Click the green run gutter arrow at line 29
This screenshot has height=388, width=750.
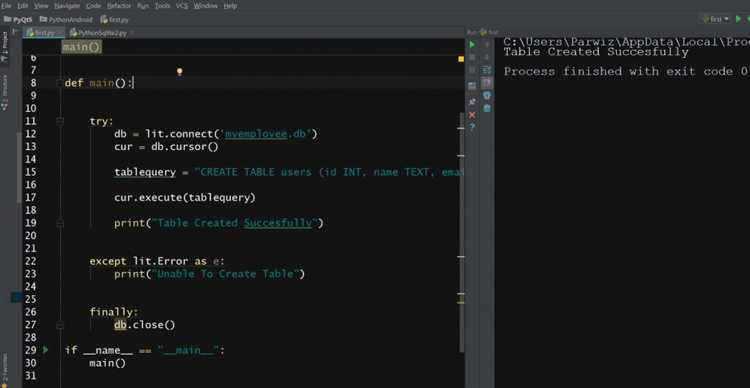[x=45, y=350]
